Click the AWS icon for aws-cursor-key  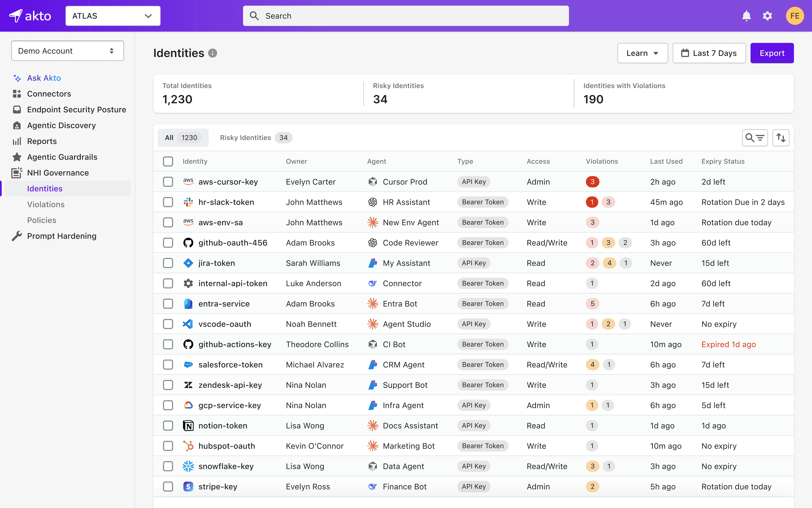tap(188, 182)
